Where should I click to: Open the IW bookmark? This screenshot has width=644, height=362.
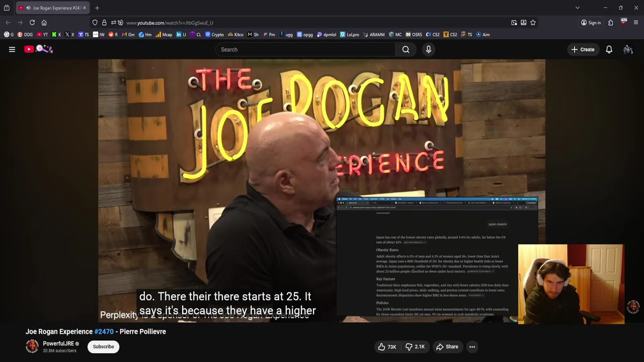[99, 35]
